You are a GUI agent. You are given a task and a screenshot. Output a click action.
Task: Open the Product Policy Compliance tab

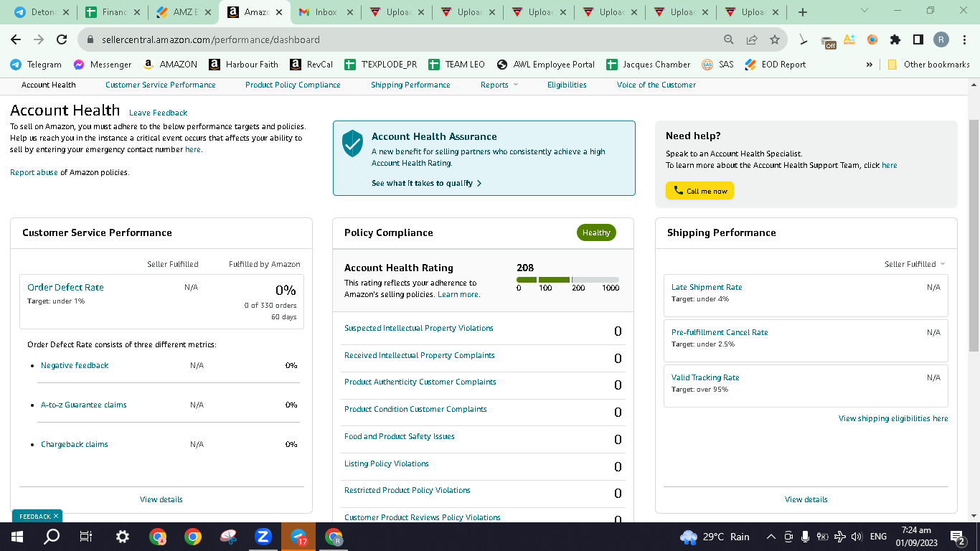coord(293,85)
